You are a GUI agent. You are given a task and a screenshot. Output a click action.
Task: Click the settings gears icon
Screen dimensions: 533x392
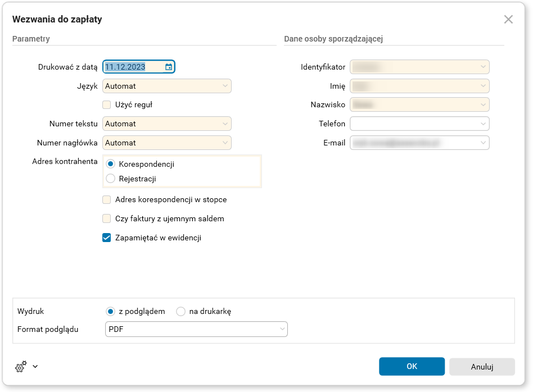[x=21, y=367]
